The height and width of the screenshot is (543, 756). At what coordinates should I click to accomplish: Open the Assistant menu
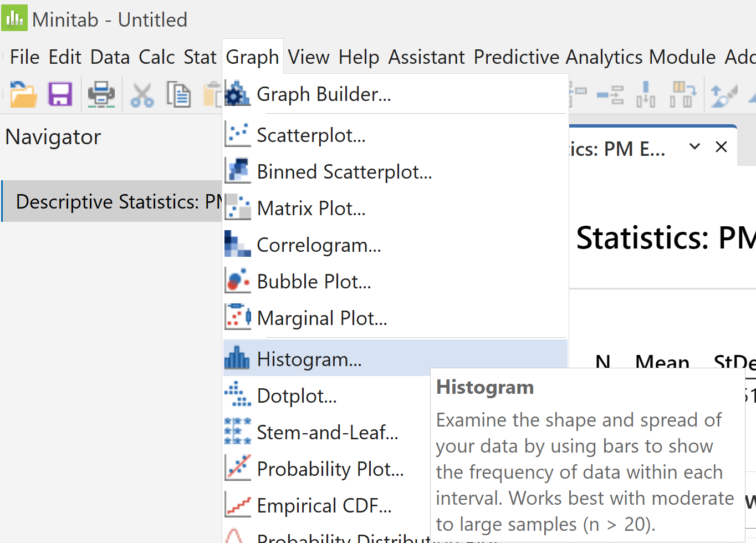point(426,57)
